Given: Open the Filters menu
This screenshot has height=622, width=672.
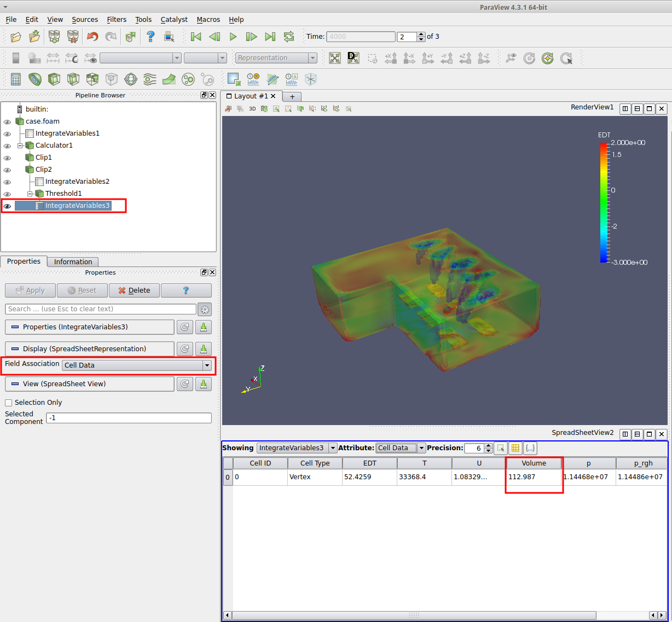Looking at the screenshot, I should (x=117, y=19).
